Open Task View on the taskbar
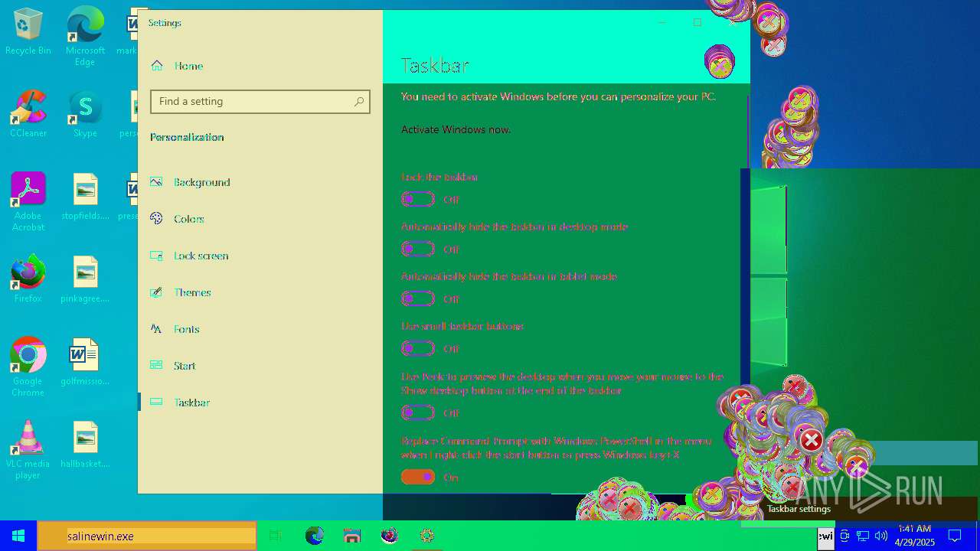 click(276, 536)
